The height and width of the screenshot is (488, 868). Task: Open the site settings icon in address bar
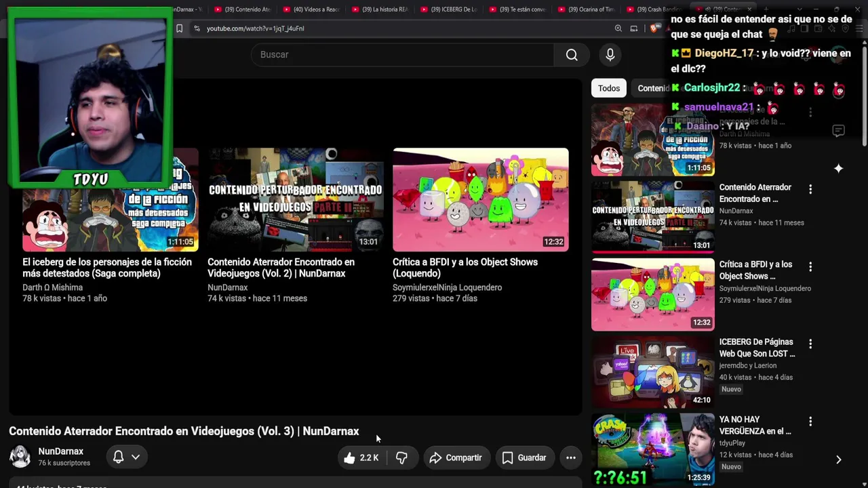point(197,28)
